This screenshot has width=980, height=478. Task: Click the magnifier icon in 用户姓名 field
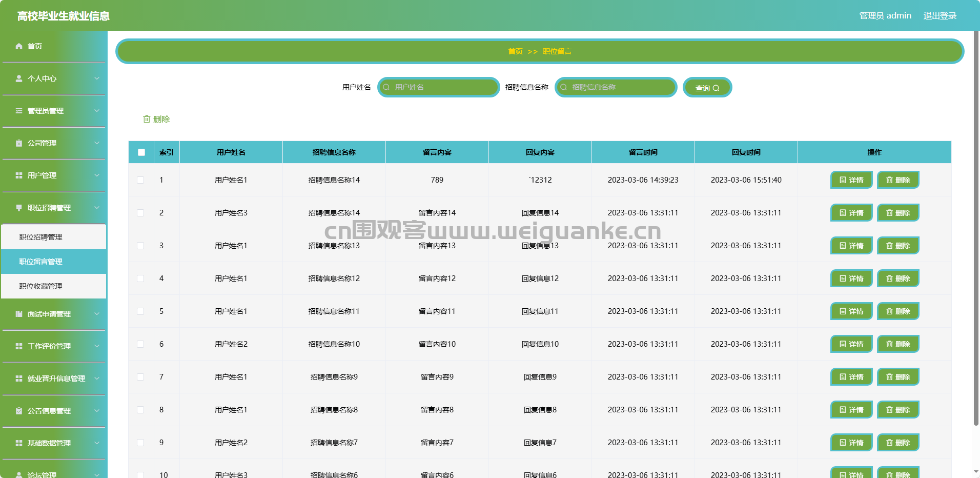pyautogui.click(x=386, y=87)
